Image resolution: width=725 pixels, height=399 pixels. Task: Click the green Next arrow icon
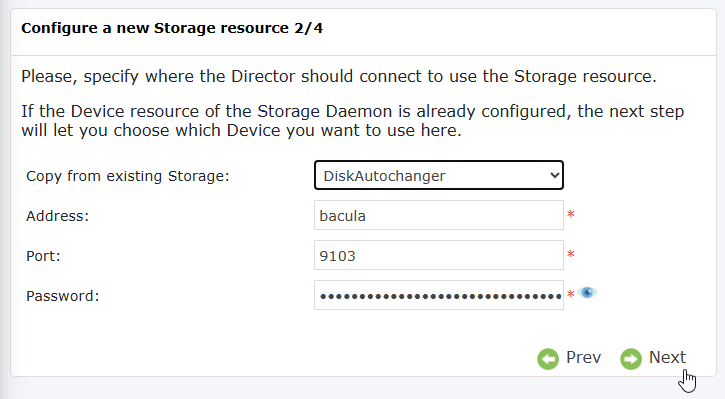click(x=631, y=359)
